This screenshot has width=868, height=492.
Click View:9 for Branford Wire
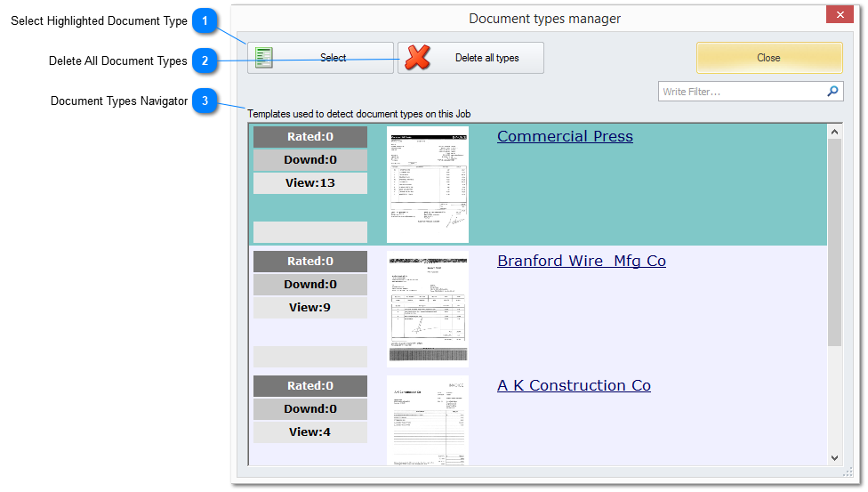(x=310, y=308)
